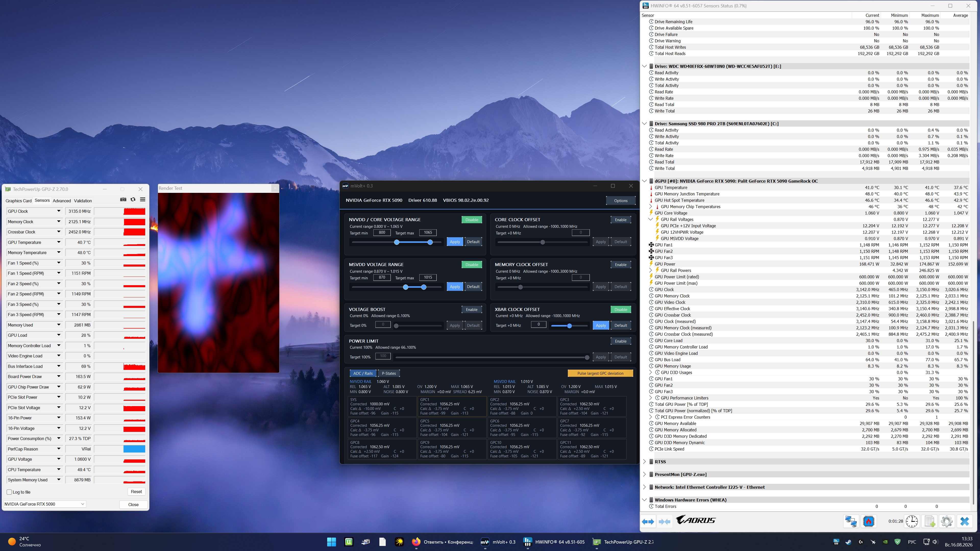Switch to mVolt+ via taskbar icon
Screen dimensions: 980x551
(x=485, y=542)
